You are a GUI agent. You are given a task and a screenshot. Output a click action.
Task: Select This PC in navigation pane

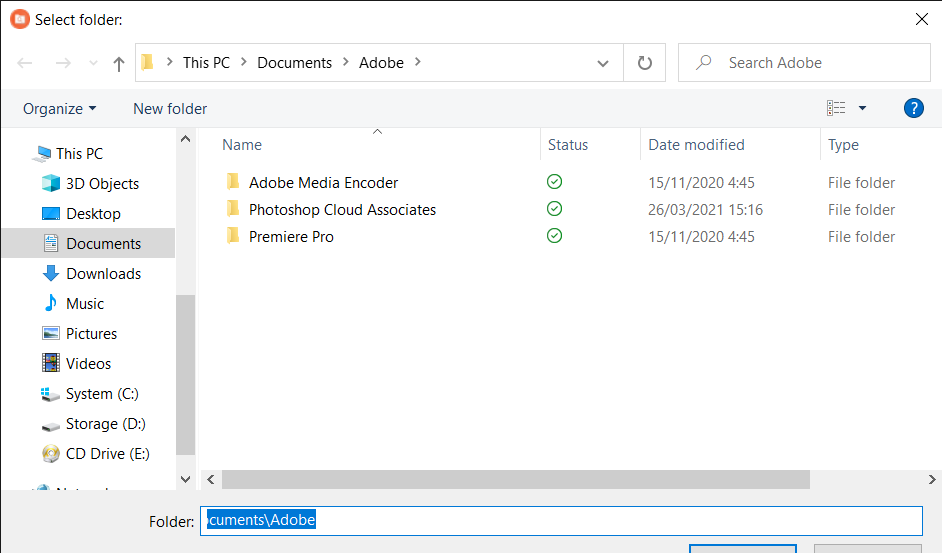tap(79, 154)
